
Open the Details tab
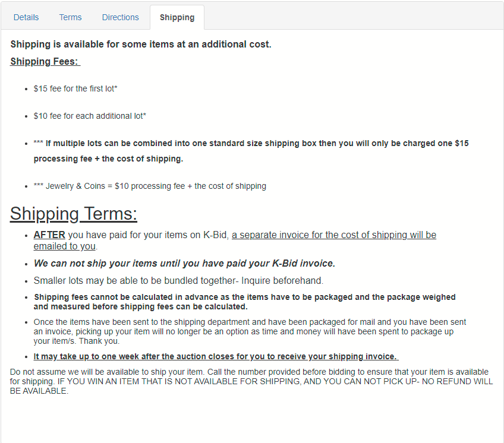pos(26,17)
